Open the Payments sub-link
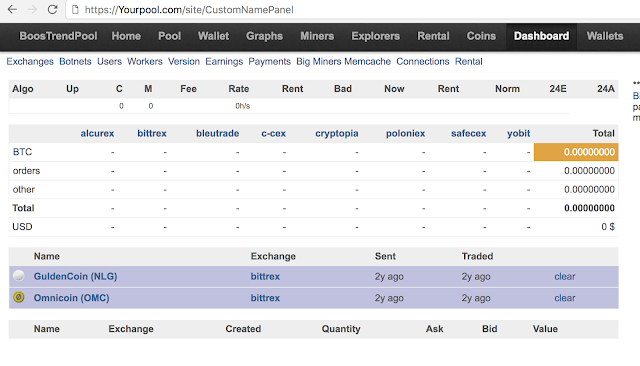 [x=269, y=62]
